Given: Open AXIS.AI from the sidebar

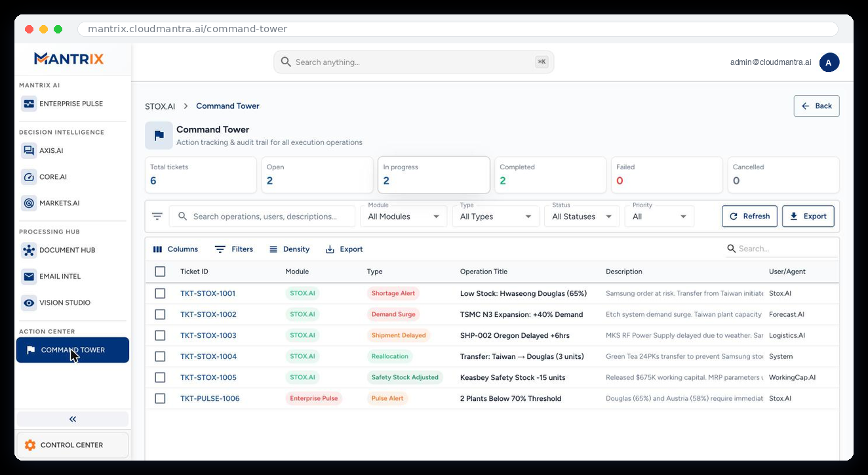Looking at the screenshot, I should pyautogui.click(x=73, y=151).
